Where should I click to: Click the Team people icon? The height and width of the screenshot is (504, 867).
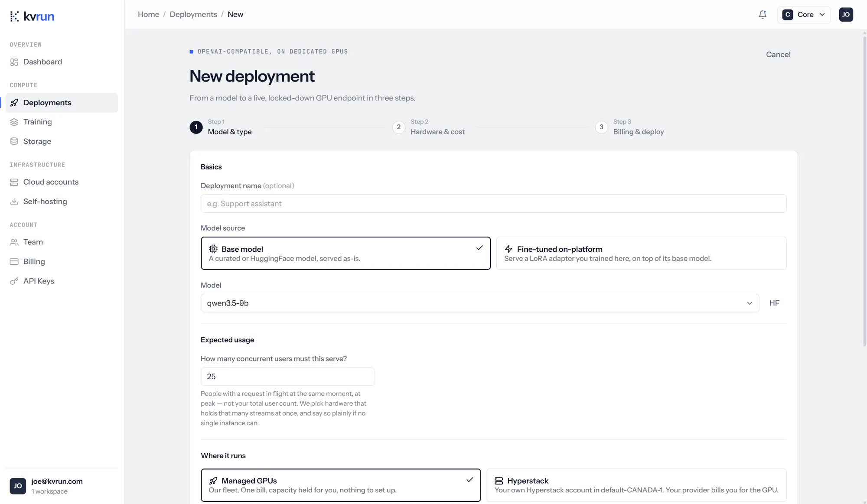(14, 242)
